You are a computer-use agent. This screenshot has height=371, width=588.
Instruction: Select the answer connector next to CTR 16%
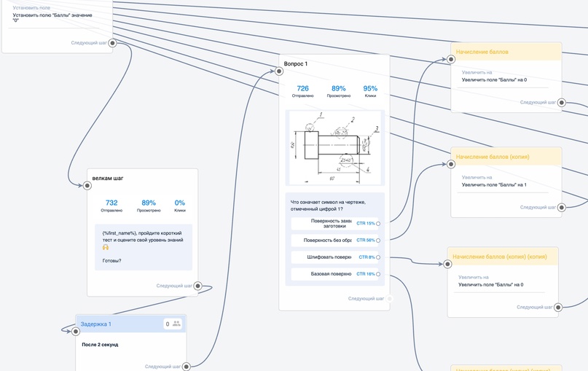(378, 274)
